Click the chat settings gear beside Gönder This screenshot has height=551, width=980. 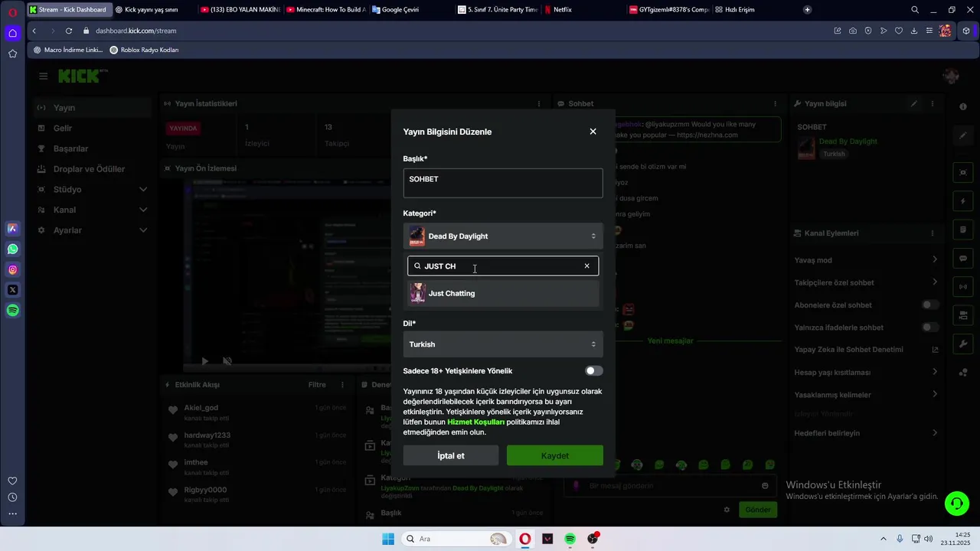(727, 510)
